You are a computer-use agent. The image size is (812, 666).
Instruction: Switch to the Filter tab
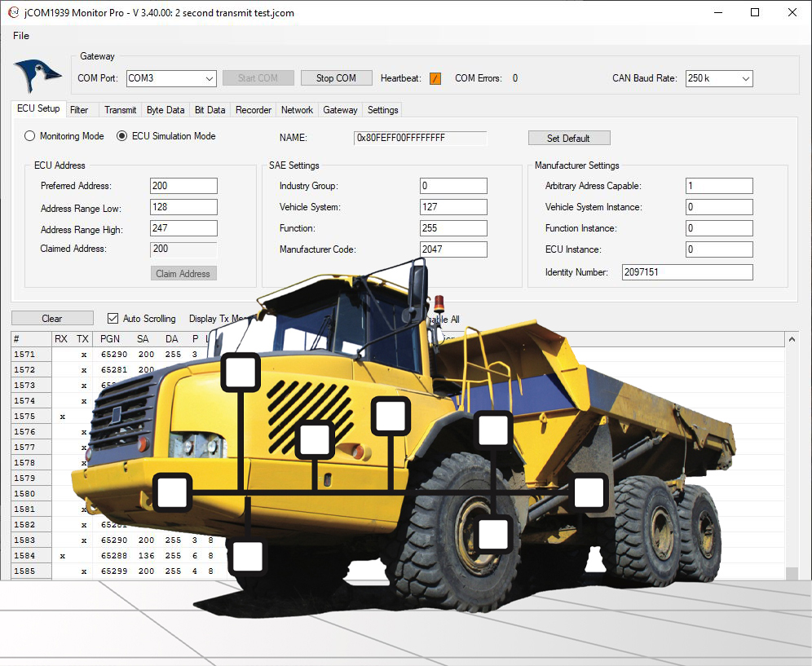tap(79, 110)
